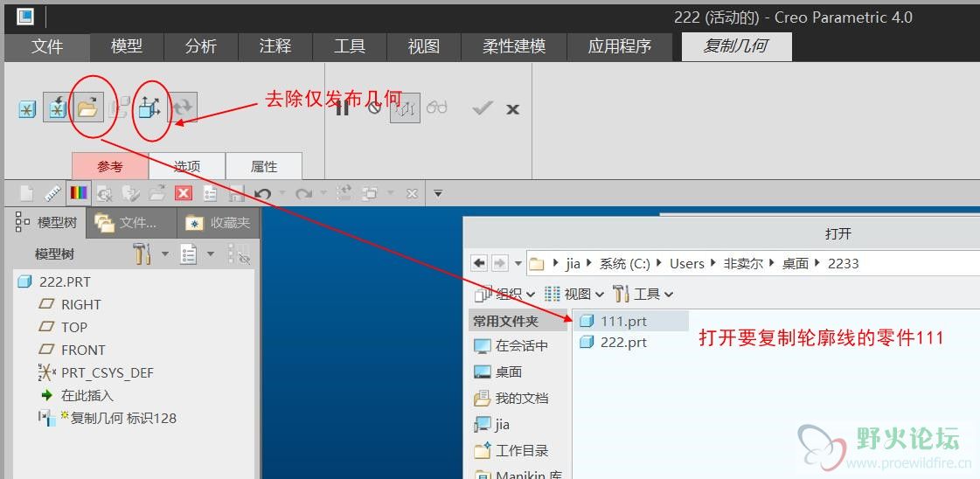Toggle the externalize copy geometry icon
The height and width of the screenshot is (479, 980).
click(56, 108)
